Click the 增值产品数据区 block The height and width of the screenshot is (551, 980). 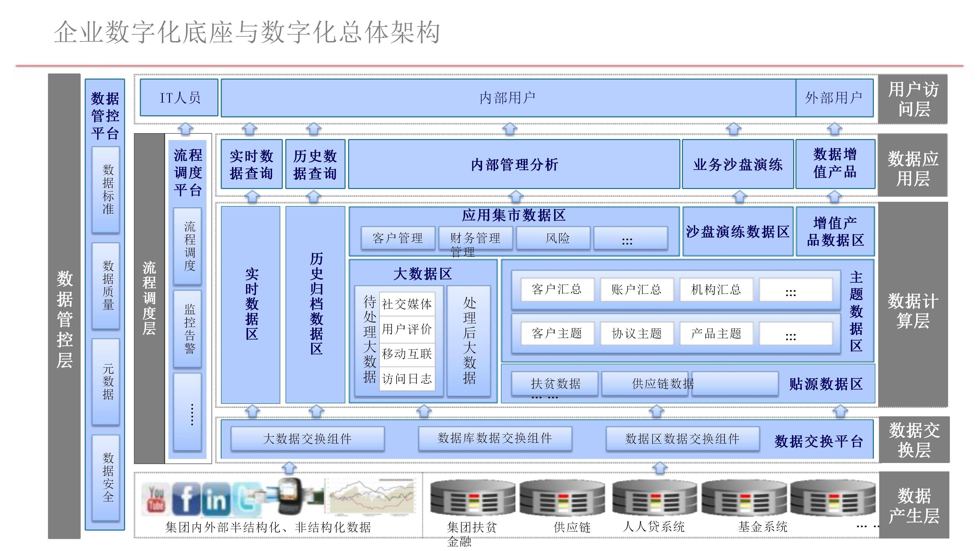[x=836, y=231]
